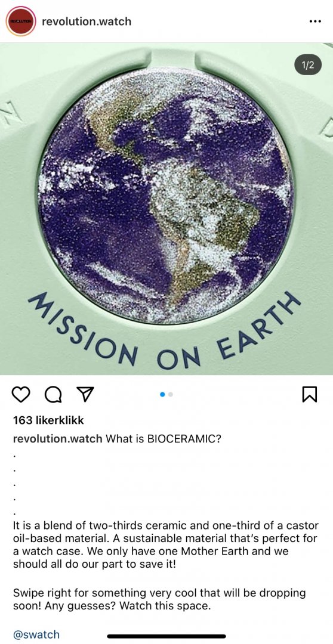Click the What is BIOCERAMIC? caption text
This screenshot has height=644, width=333.
(164, 439)
